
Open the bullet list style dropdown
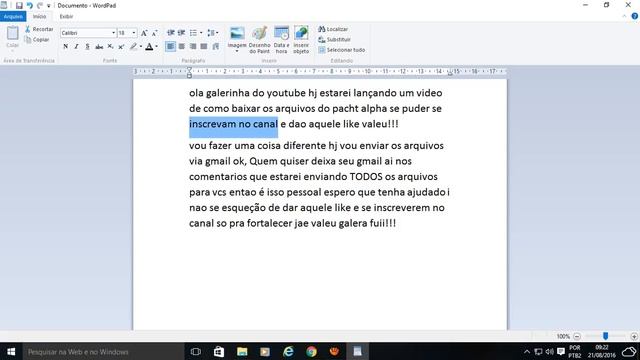(x=201, y=33)
